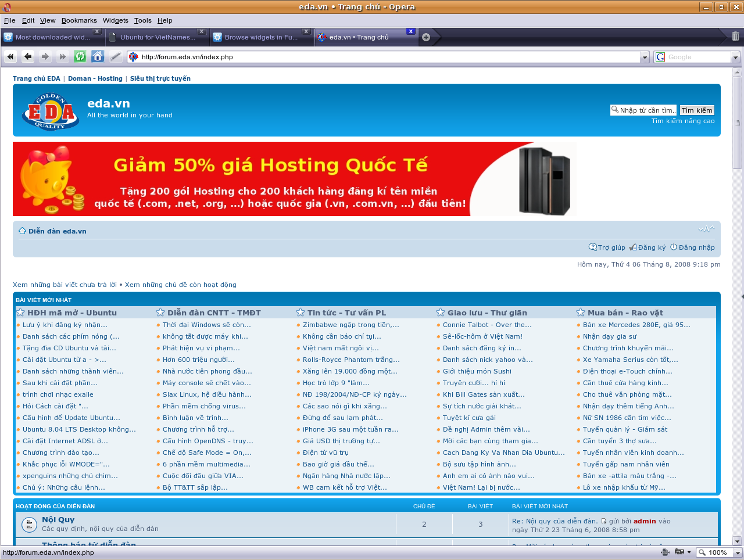744x560 pixels.
Task: Open Xem những bài viết chưa trả lời
Action: click(65, 285)
